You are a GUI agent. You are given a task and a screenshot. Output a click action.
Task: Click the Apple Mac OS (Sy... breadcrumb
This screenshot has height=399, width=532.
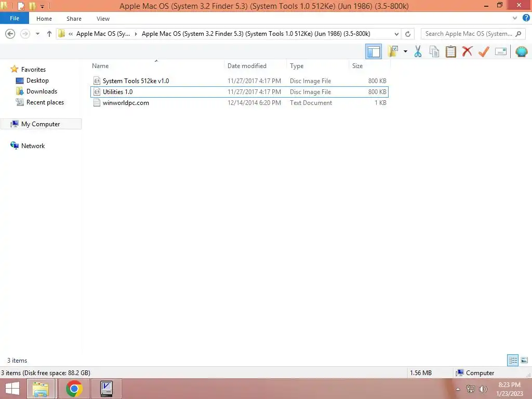point(103,34)
